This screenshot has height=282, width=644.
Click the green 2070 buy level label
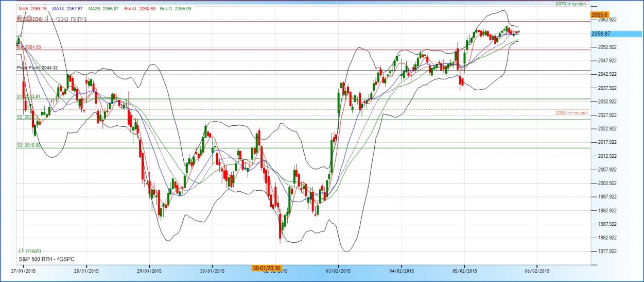pyautogui.click(x=574, y=4)
